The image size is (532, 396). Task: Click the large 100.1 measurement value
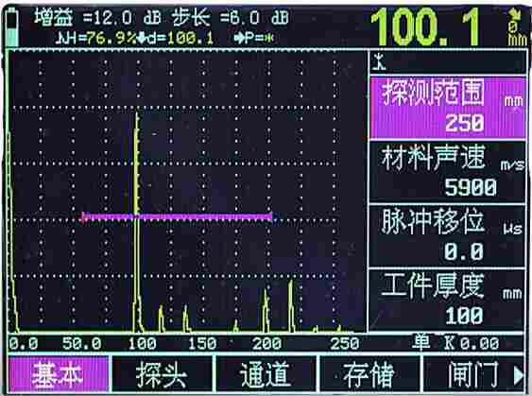tap(426, 27)
